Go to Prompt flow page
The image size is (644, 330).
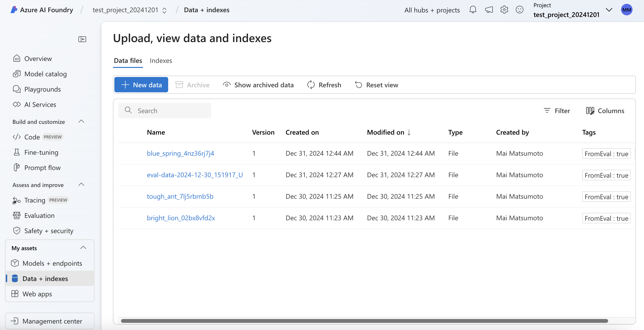point(42,168)
